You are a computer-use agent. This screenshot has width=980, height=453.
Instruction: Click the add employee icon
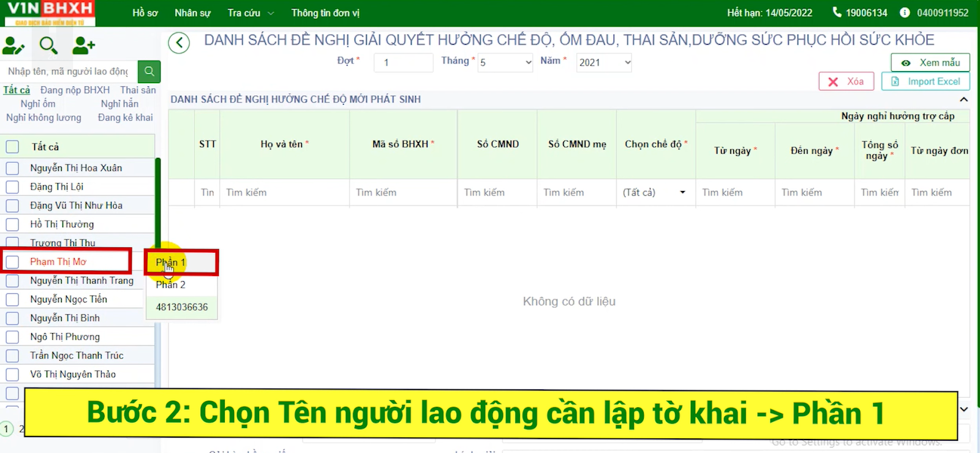click(x=83, y=45)
